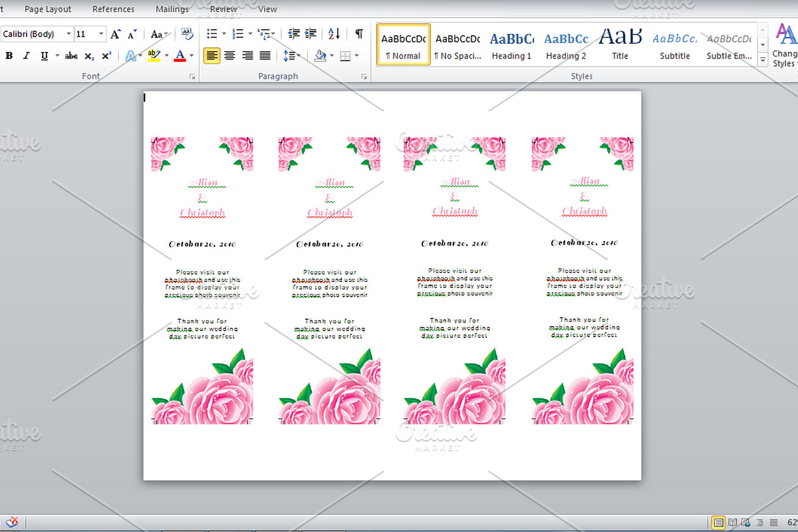798x532 pixels.
Task: Toggle Align Text Left
Action: click(x=212, y=56)
